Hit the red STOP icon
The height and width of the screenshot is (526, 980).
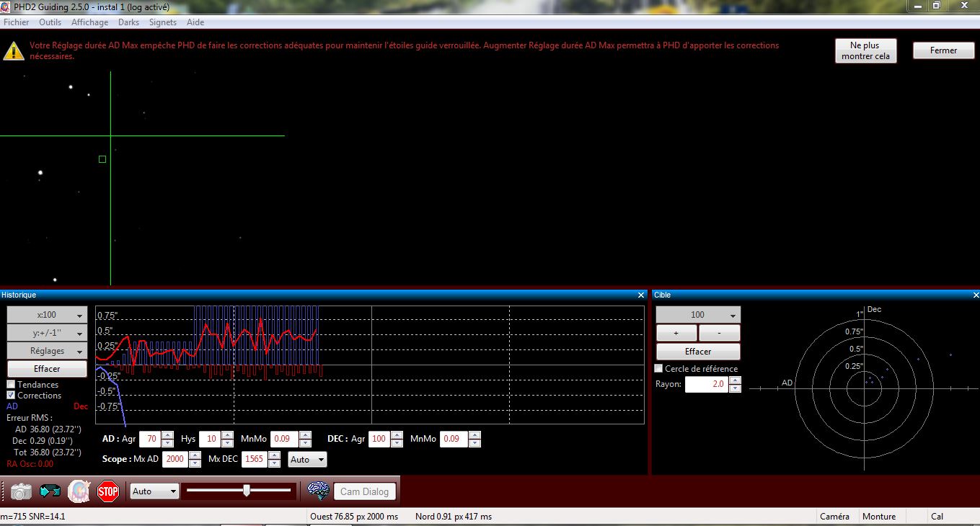[107, 491]
